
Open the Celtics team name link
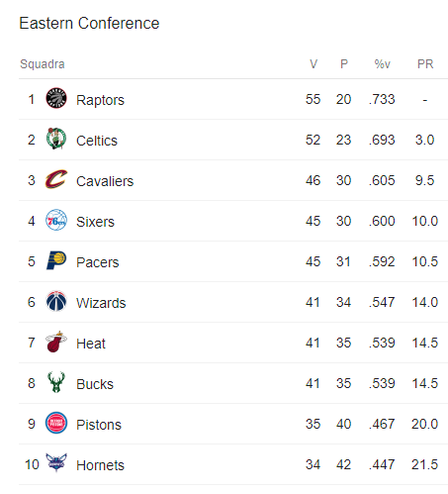click(97, 141)
